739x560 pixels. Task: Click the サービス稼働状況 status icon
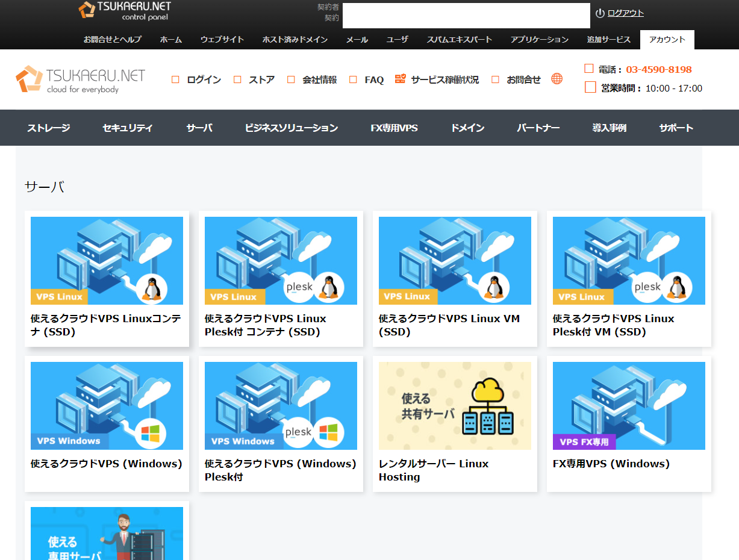point(401,79)
